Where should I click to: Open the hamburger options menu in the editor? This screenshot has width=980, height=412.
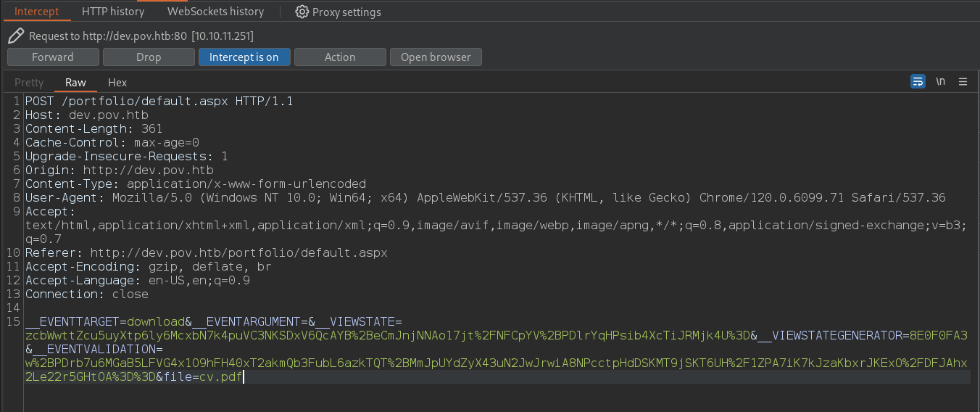(x=963, y=81)
